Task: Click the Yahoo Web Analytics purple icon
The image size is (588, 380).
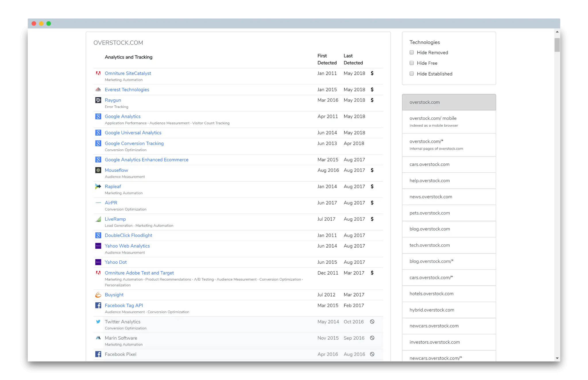Action: pyautogui.click(x=98, y=246)
